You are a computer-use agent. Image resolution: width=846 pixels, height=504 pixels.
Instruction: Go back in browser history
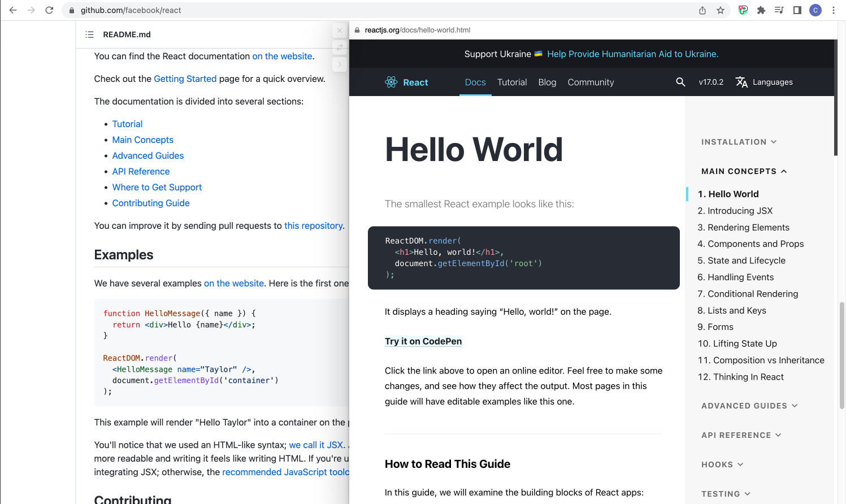[13, 10]
